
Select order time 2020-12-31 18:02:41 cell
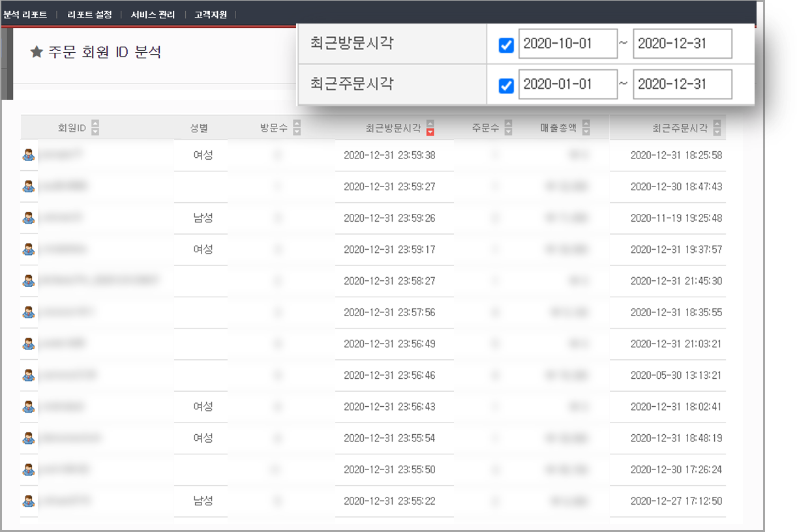point(676,407)
